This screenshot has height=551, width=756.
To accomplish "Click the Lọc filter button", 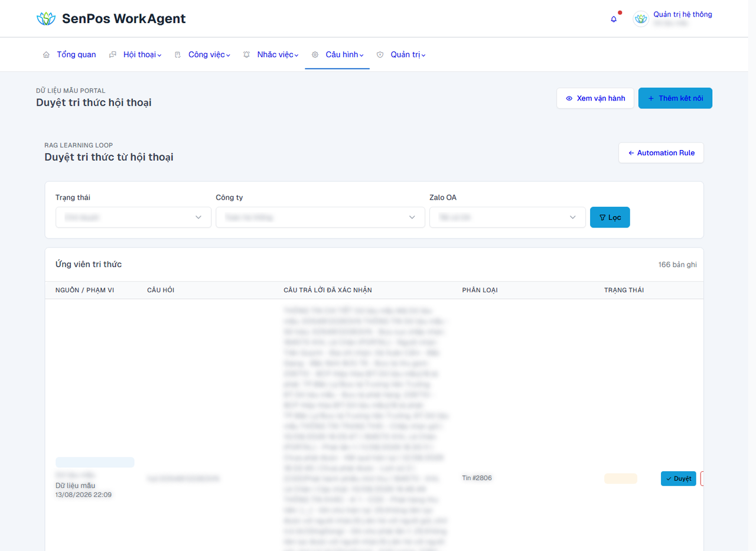I will pyautogui.click(x=610, y=217).
